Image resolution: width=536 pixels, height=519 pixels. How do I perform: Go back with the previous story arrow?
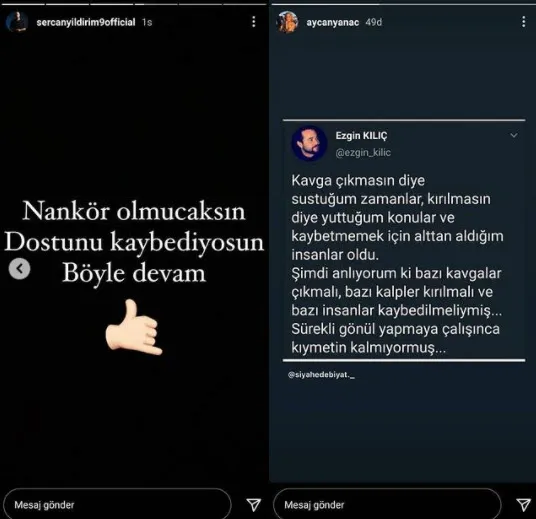pyautogui.click(x=19, y=269)
